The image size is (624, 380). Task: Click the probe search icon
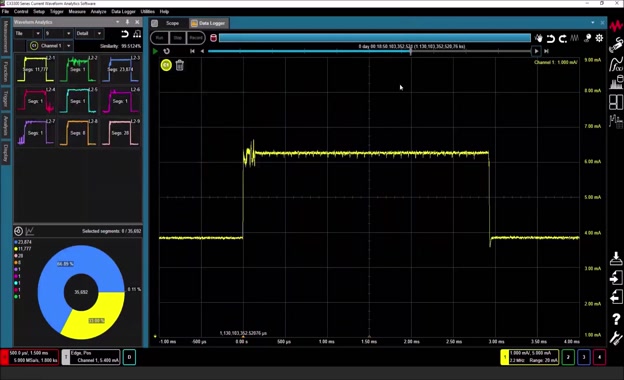click(587, 38)
